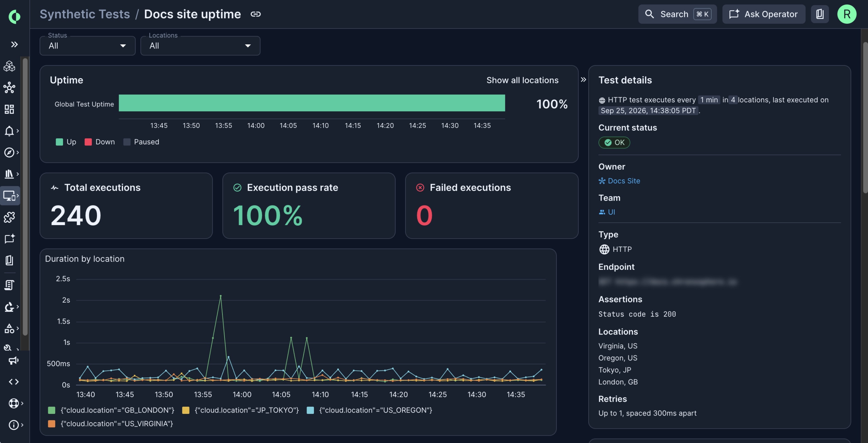The height and width of the screenshot is (443, 868).
Task: Click the Down legend entry in Uptime
Action: [100, 142]
